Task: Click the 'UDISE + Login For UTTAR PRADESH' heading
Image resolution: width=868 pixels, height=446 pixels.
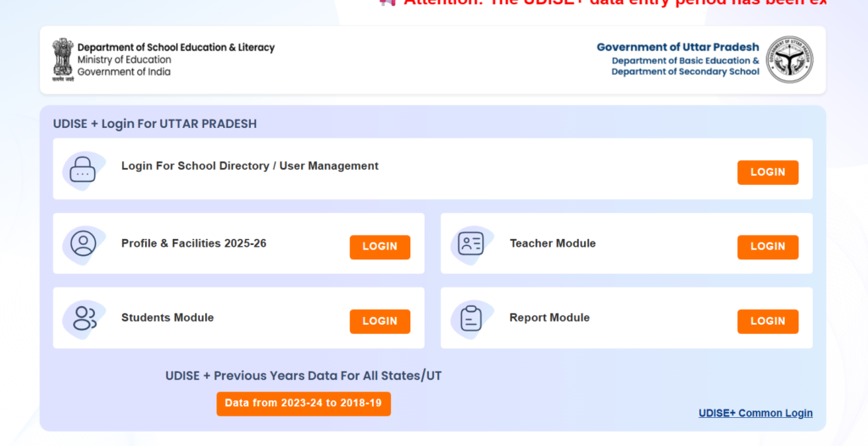Action: tap(155, 124)
